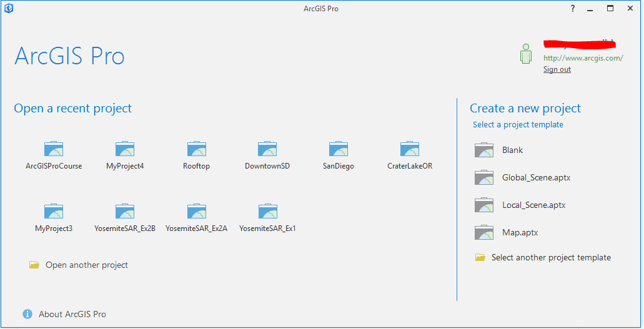Click the ArcGIS Pro app icon in title bar
The image size is (644, 329).
tap(9, 8)
